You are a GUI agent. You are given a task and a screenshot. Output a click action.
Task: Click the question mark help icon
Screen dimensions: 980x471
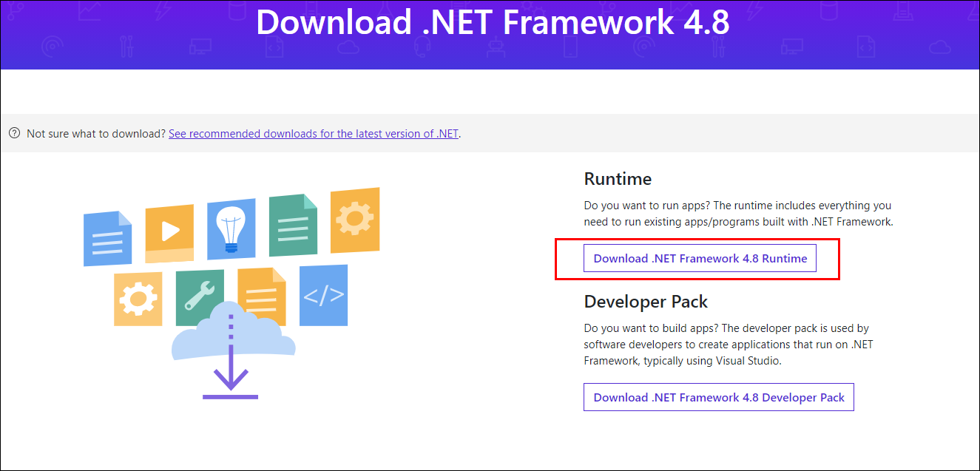pyautogui.click(x=14, y=134)
